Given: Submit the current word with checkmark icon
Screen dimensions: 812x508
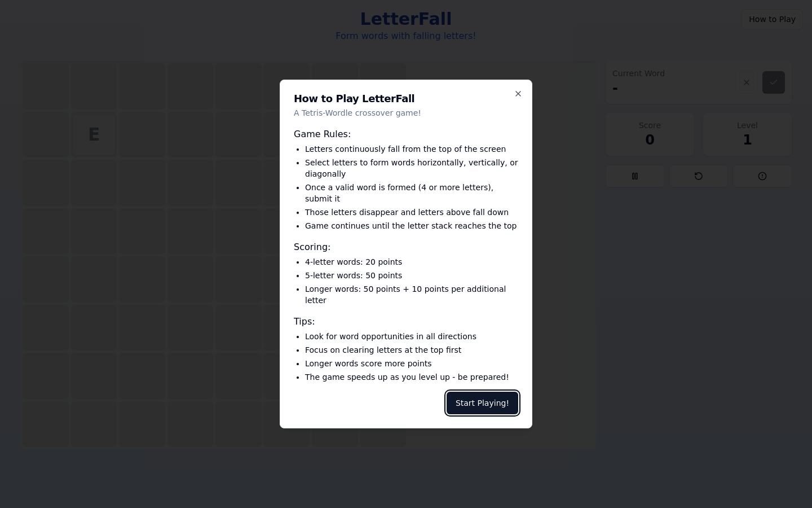Looking at the screenshot, I should coord(774,82).
